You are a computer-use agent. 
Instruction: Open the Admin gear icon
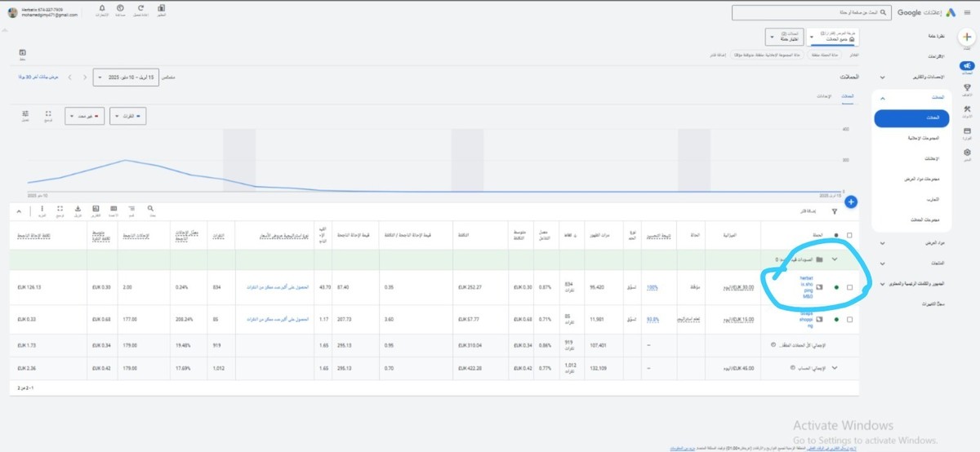[x=967, y=153]
